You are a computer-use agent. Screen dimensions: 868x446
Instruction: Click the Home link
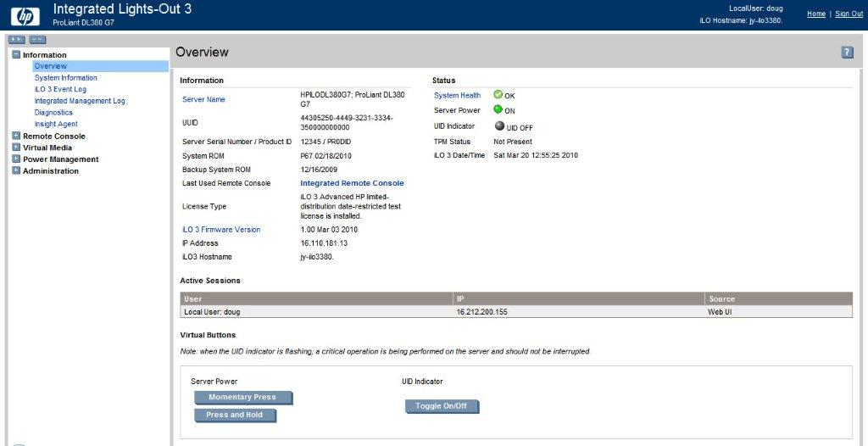point(816,14)
